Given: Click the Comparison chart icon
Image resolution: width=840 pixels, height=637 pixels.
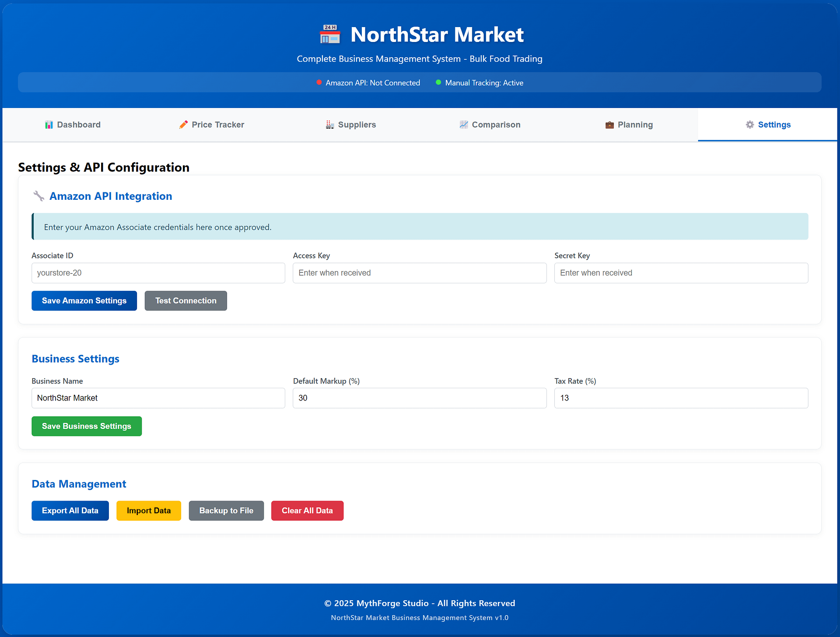Looking at the screenshot, I should [x=464, y=125].
